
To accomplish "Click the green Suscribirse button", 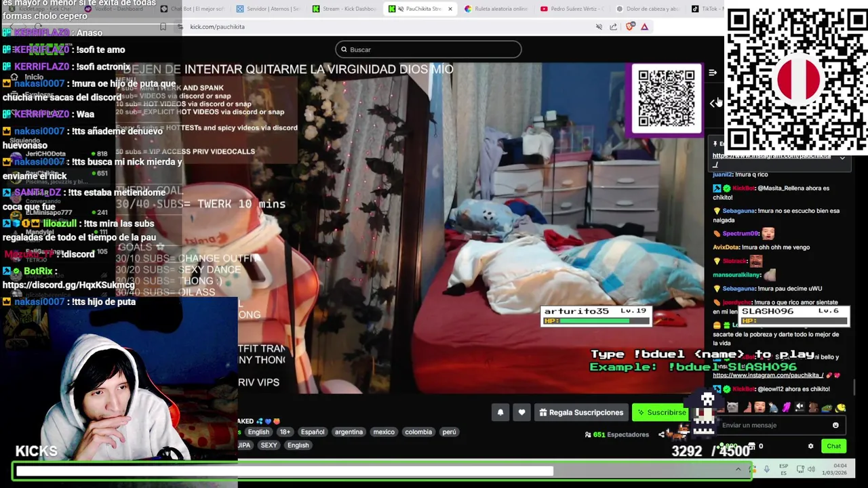I will pos(660,412).
